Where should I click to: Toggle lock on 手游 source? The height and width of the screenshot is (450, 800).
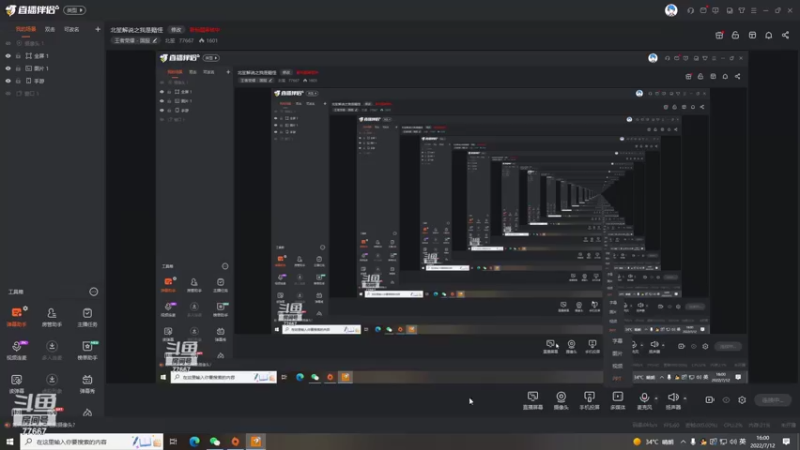pos(18,81)
